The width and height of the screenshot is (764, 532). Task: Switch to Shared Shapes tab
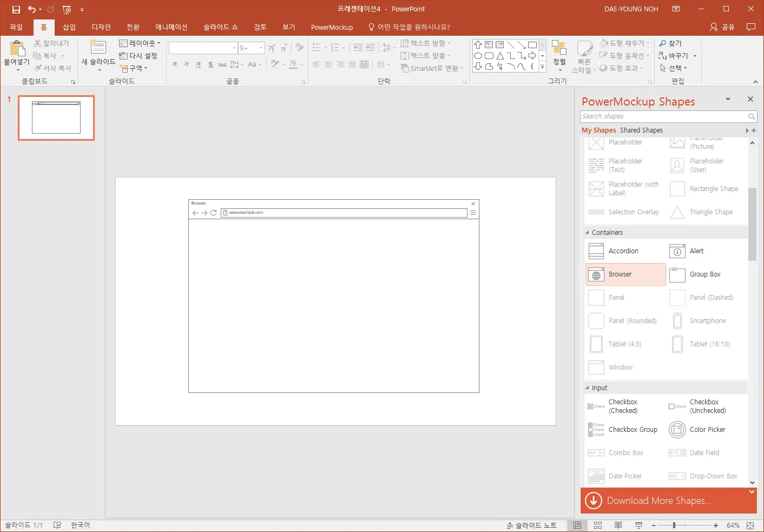coord(641,130)
